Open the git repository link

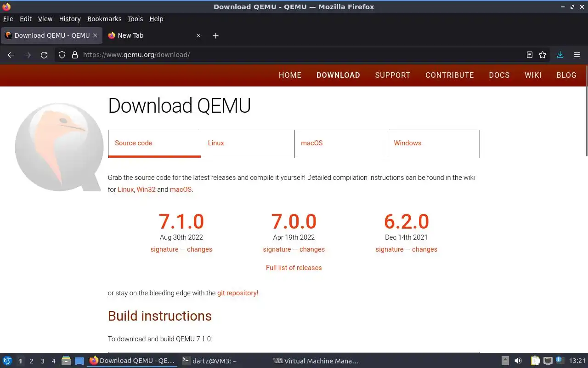[237, 293]
